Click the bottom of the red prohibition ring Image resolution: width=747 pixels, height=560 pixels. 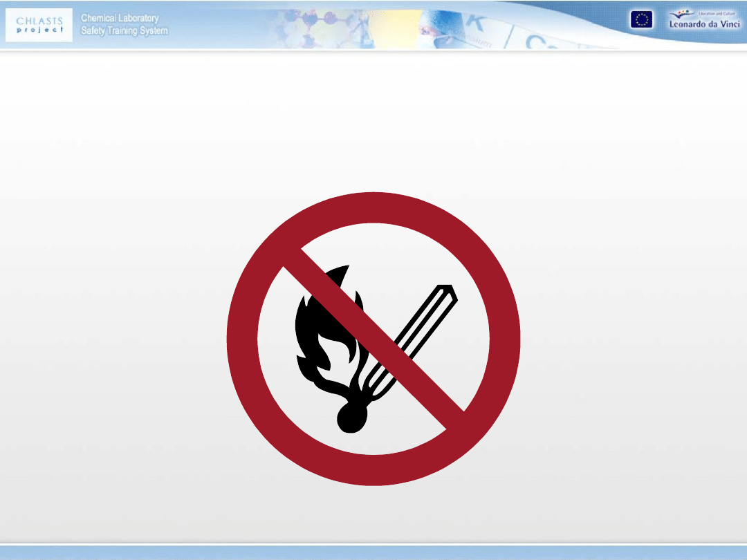coord(373,470)
